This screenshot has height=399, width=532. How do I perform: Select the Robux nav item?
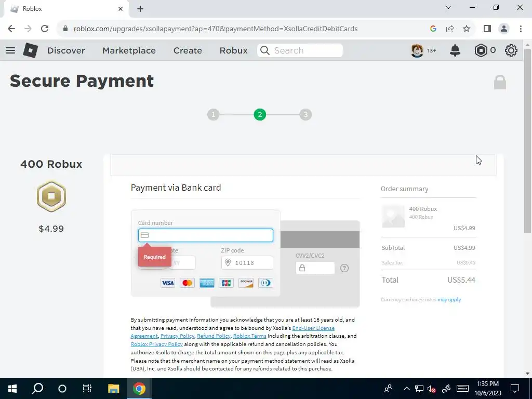(x=233, y=50)
